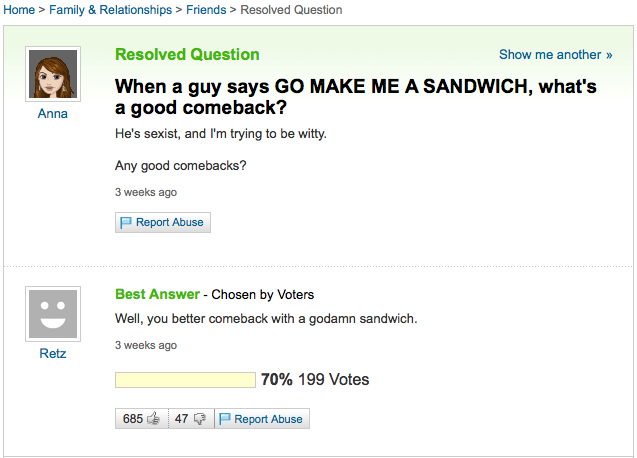Click Show me another link
Screen dimensions: 637x458
pos(555,54)
